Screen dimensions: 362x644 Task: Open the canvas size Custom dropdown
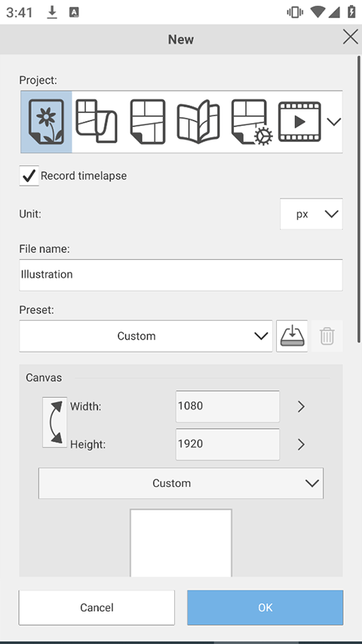coord(181,483)
